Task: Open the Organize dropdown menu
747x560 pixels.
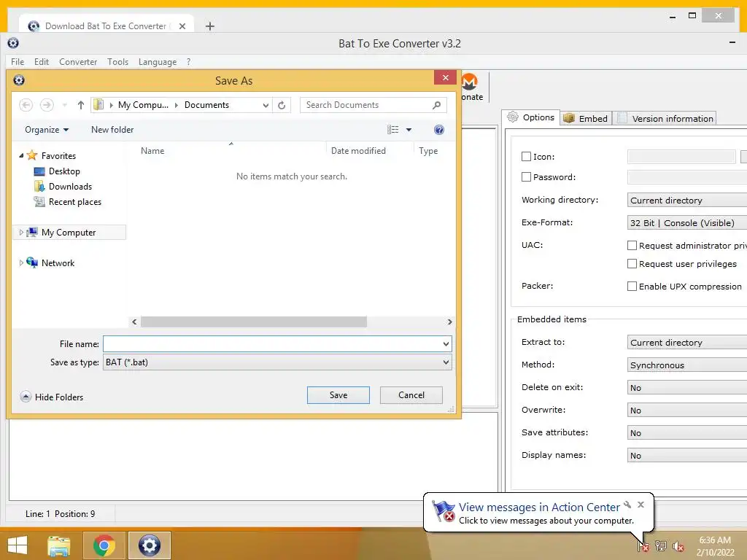Action: pyautogui.click(x=47, y=130)
